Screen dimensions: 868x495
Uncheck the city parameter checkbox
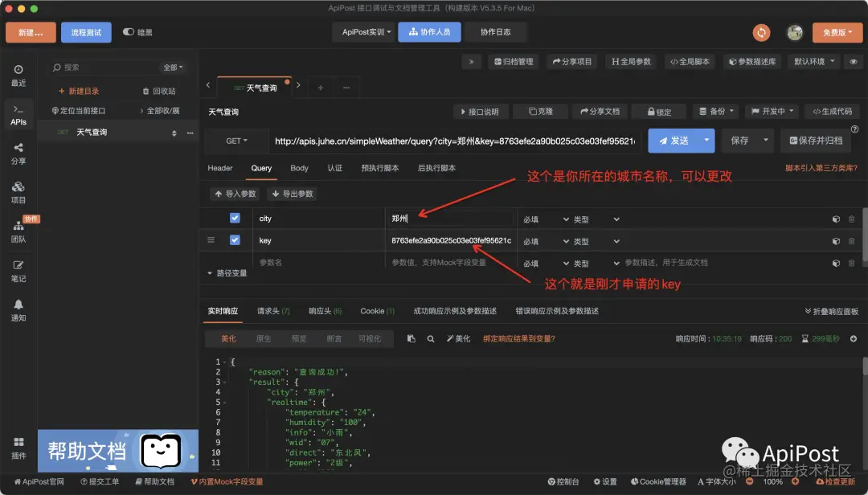(235, 218)
